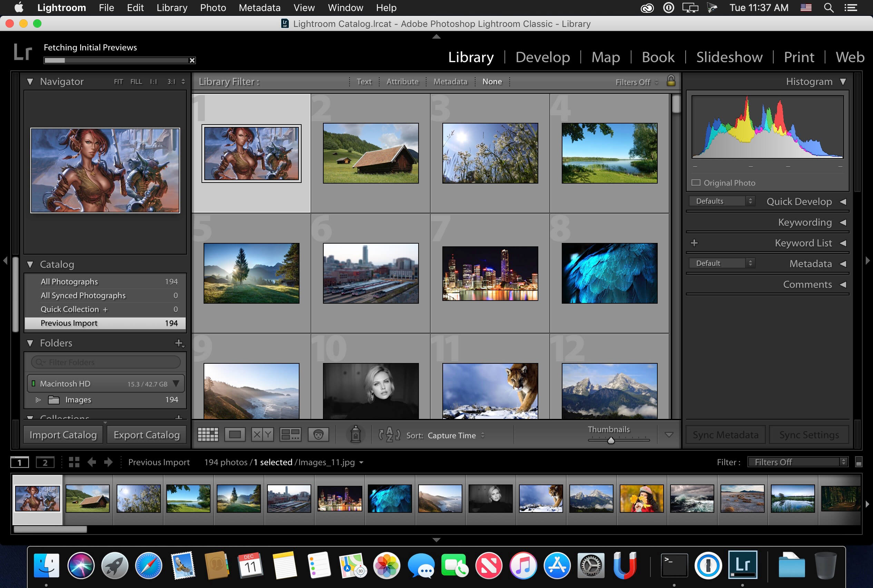Click the Import Catalog button

63,434
